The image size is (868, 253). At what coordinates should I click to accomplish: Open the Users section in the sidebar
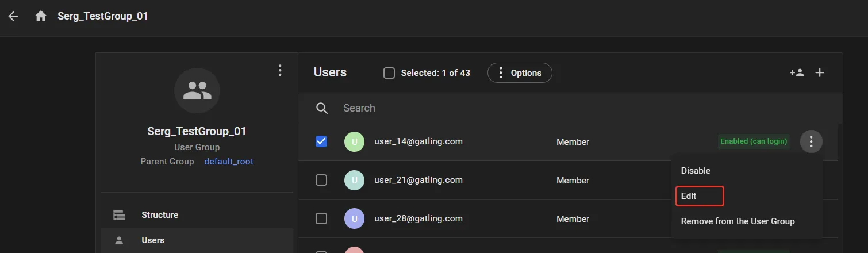(197, 240)
